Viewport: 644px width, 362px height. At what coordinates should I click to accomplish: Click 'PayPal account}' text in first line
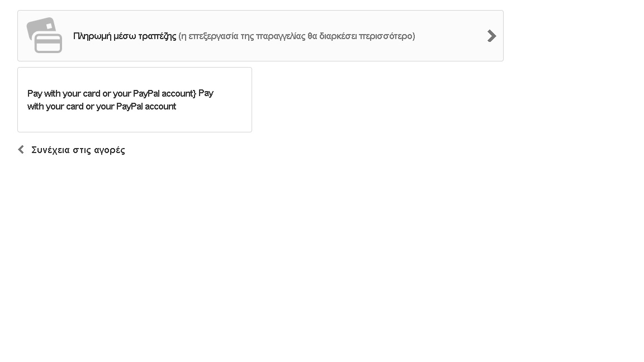point(164,93)
